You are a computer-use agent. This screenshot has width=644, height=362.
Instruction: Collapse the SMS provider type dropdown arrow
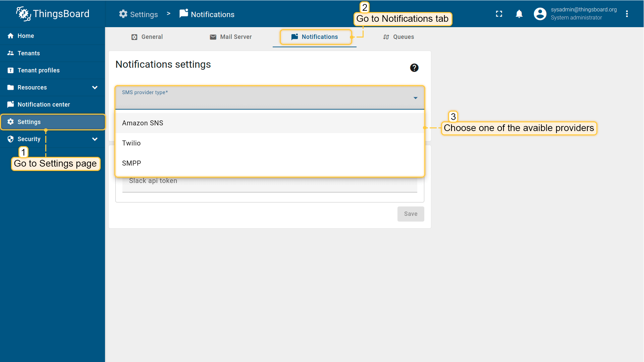[x=415, y=98]
